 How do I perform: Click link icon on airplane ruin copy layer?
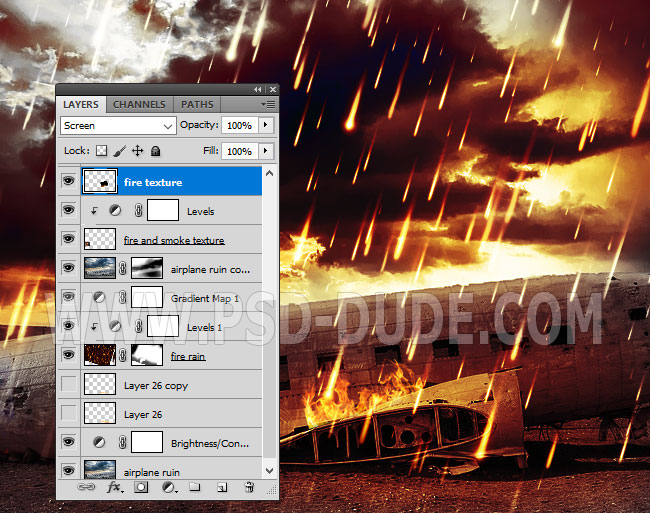point(123,268)
